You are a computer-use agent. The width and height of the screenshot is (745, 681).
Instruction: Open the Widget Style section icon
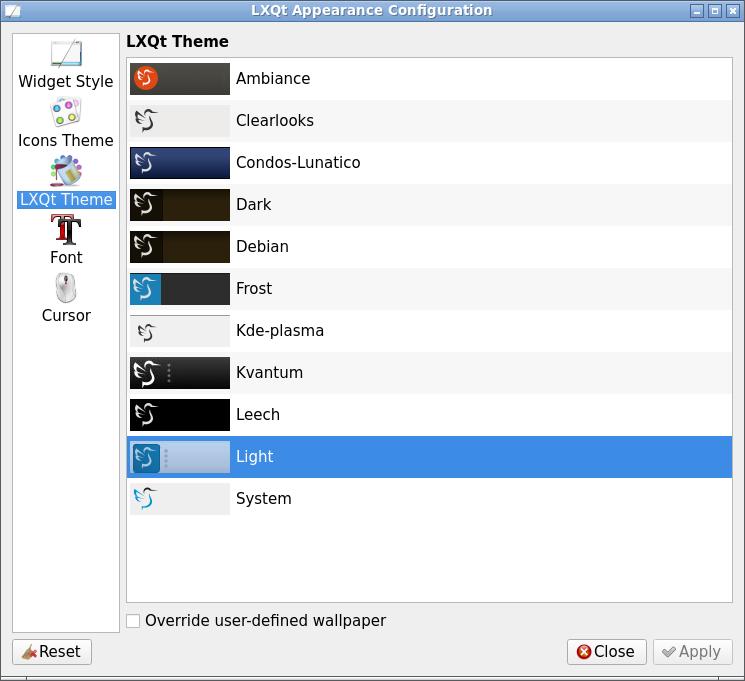click(x=66, y=54)
